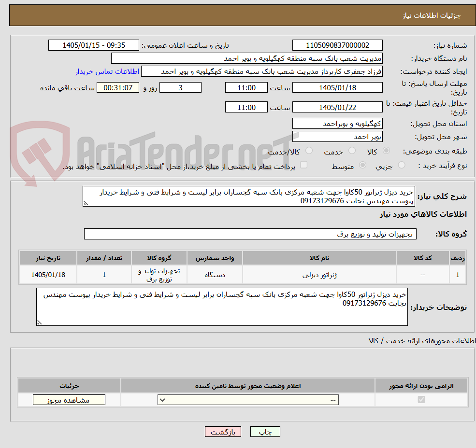The image size is (476, 448).
Task: Click the کد کالا column header
Action: (x=422, y=258)
